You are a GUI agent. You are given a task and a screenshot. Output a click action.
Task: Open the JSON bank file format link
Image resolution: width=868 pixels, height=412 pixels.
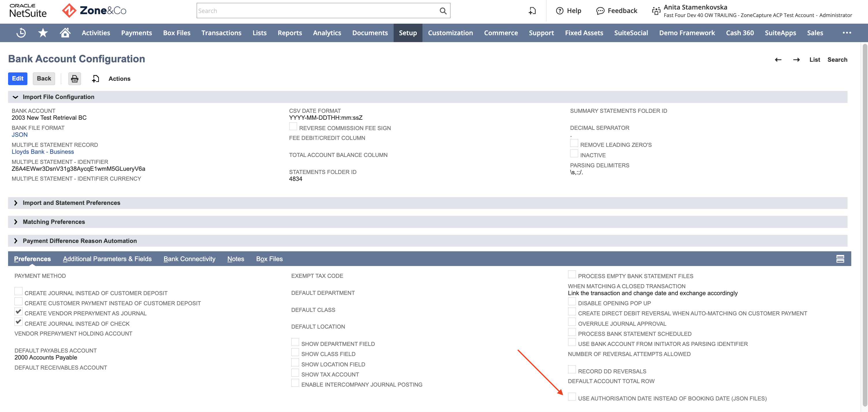[x=20, y=135]
